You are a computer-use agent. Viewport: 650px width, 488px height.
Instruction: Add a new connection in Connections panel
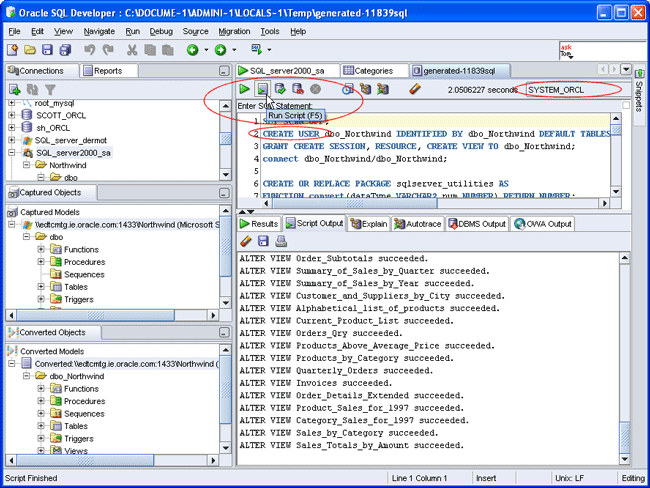click(15, 89)
